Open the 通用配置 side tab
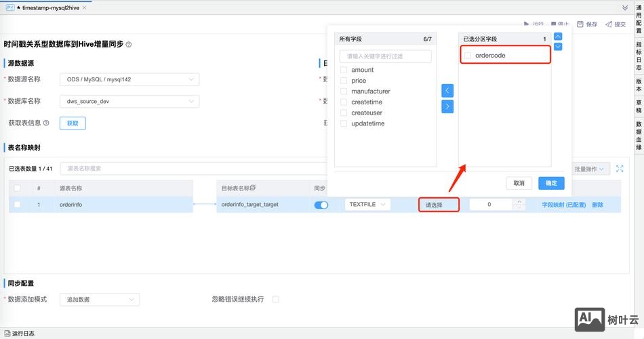Screen dimensions: 644x339 639,19
